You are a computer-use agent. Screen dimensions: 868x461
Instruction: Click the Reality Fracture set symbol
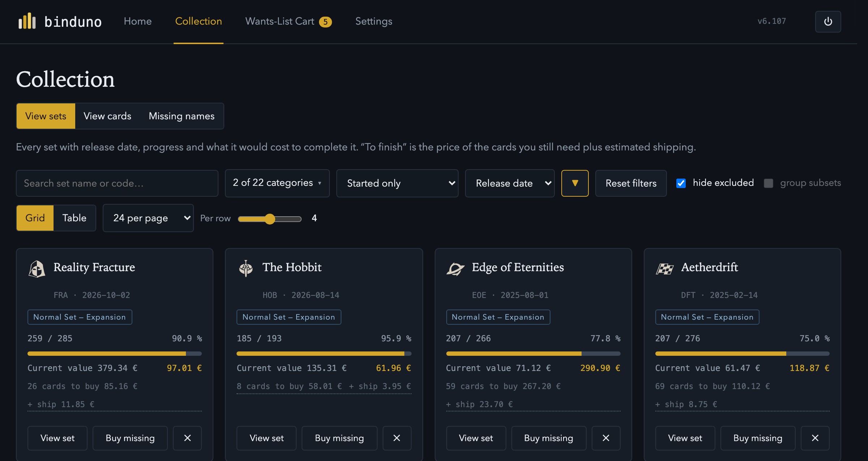click(x=37, y=269)
